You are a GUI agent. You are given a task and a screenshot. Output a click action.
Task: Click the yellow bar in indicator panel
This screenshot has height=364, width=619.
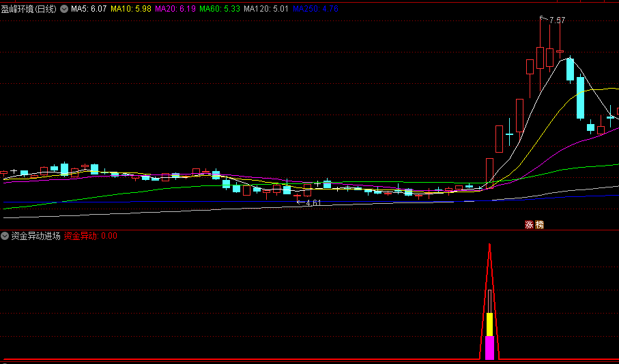click(489, 324)
